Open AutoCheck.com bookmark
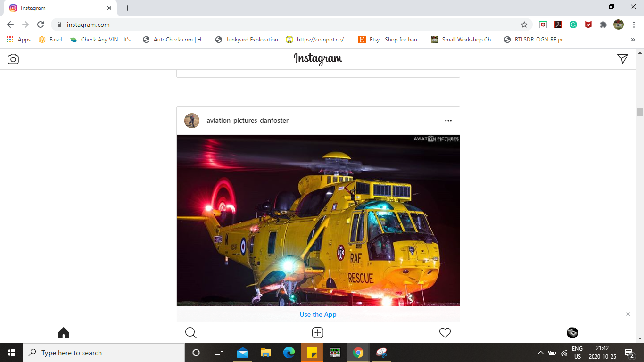This screenshot has width=644, height=362. (174, 40)
